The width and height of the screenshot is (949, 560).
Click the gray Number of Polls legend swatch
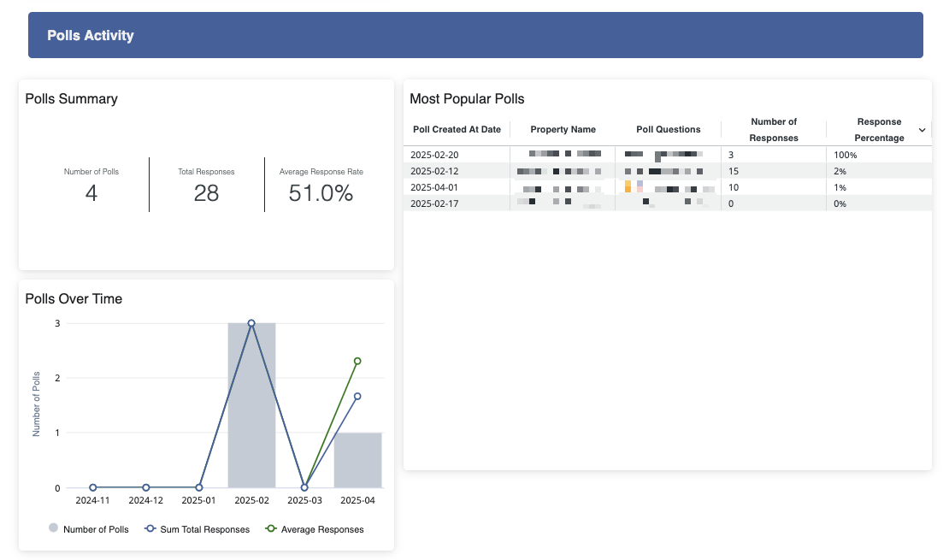(54, 529)
